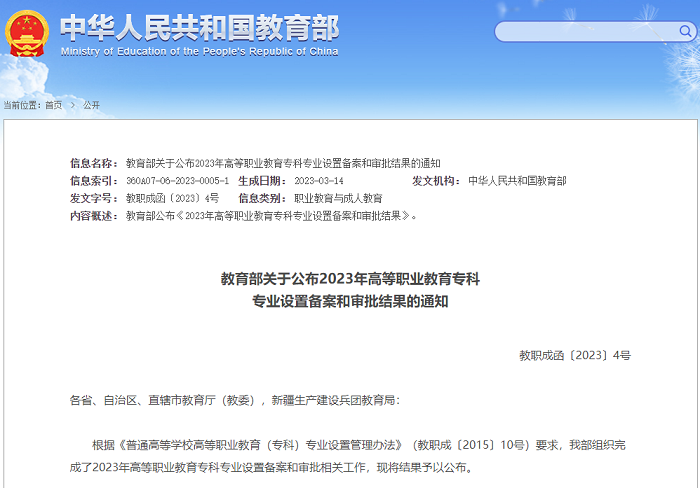Click the 生成日期 value 2023-03-14

point(319,181)
